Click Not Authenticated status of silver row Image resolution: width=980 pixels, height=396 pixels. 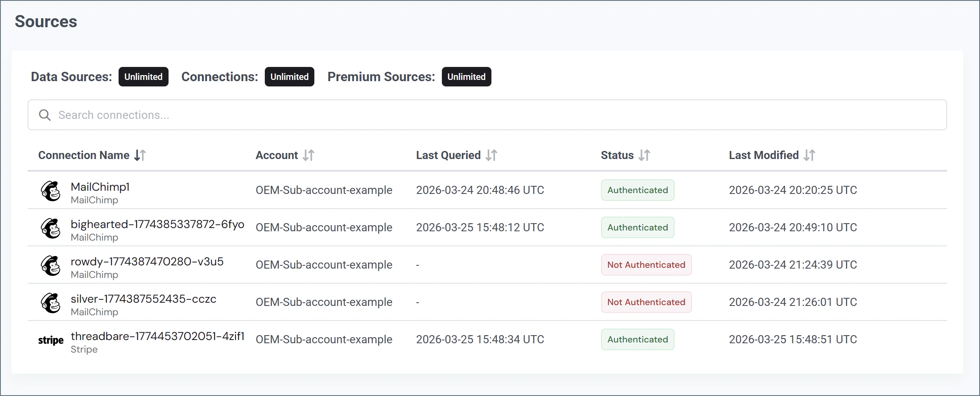coord(646,302)
